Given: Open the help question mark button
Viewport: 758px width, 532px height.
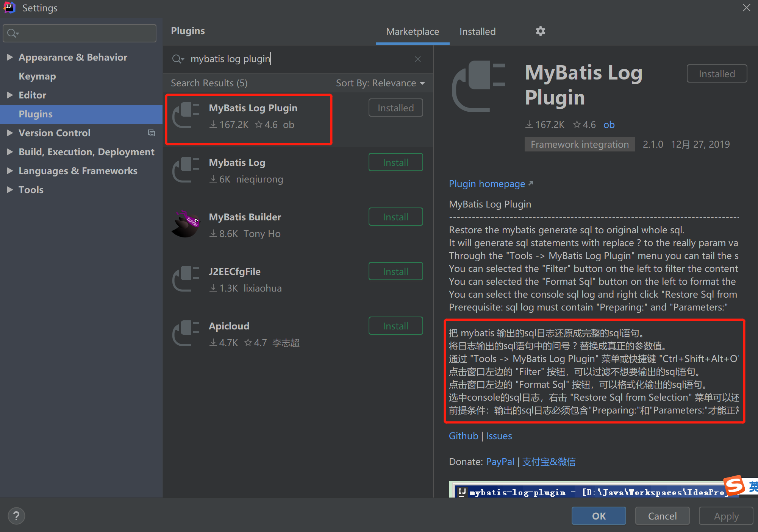Looking at the screenshot, I should (x=16, y=516).
